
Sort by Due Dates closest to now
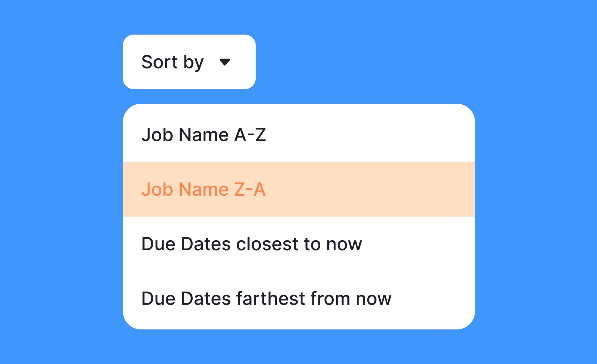[x=299, y=244]
